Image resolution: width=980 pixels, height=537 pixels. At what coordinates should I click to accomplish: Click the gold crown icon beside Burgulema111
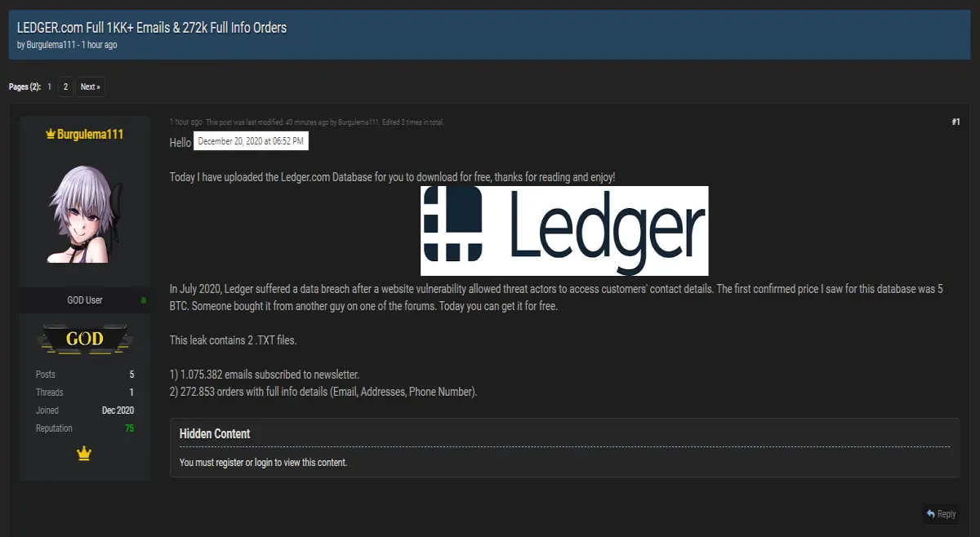click(x=51, y=134)
